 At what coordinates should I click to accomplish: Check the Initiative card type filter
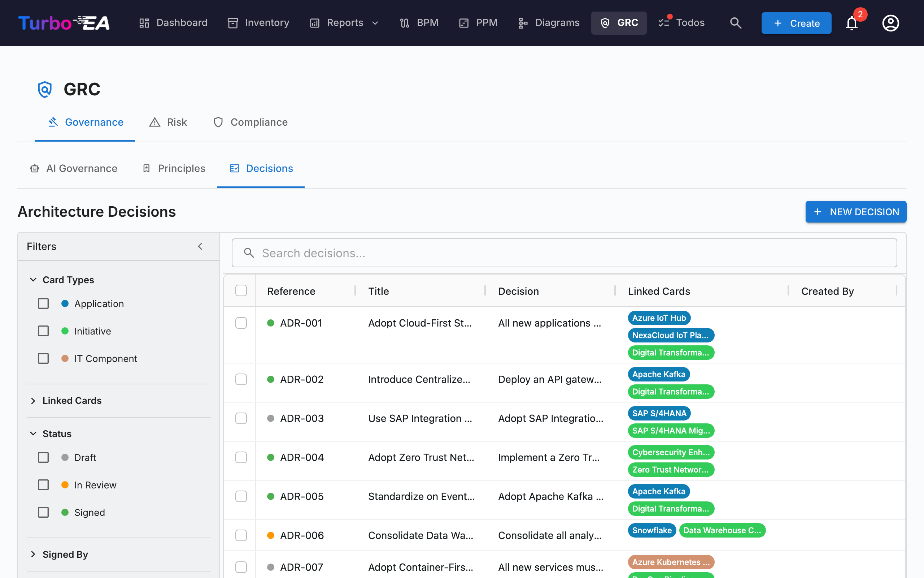pos(43,331)
